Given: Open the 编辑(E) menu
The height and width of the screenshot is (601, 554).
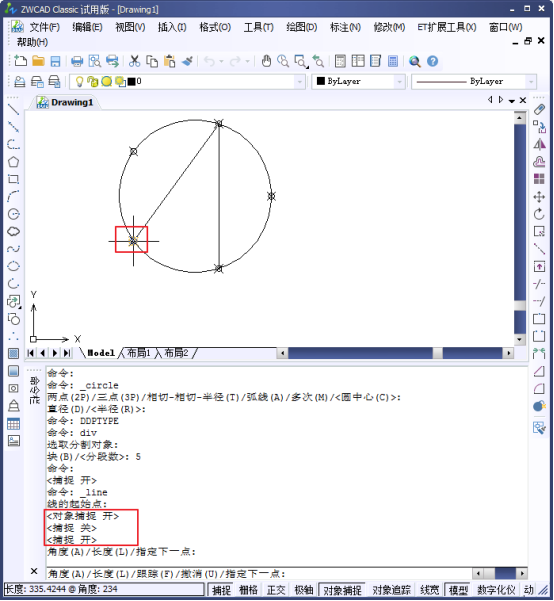Looking at the screenshot, I should point(87,27).
